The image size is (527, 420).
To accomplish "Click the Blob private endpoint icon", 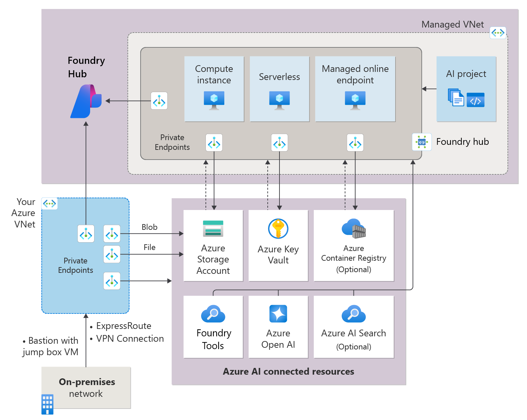I will pos(112,234).
